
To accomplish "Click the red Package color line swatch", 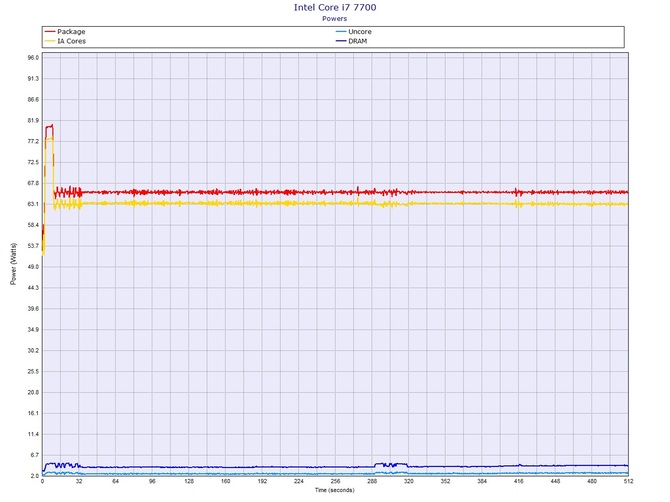I will click(x=50, y=32).
